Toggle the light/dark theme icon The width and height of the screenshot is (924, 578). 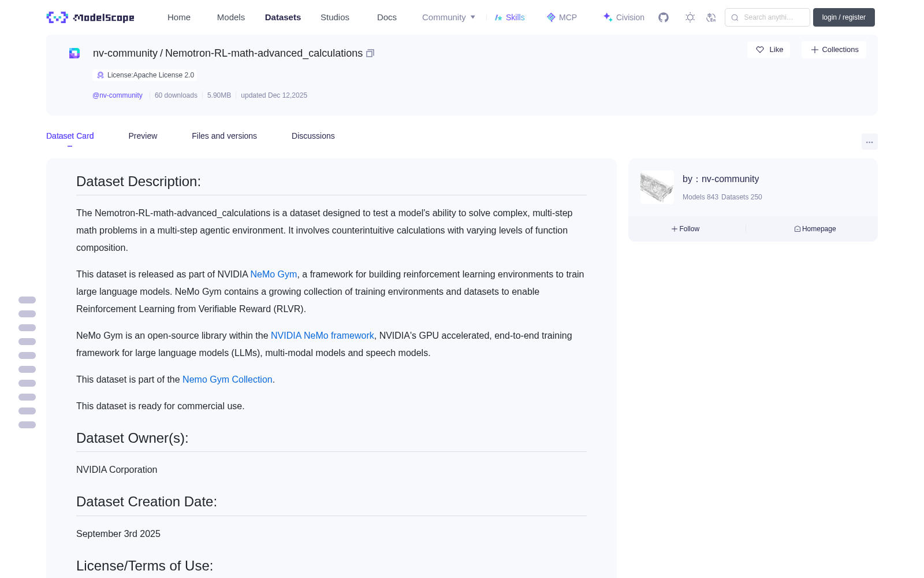690,17
